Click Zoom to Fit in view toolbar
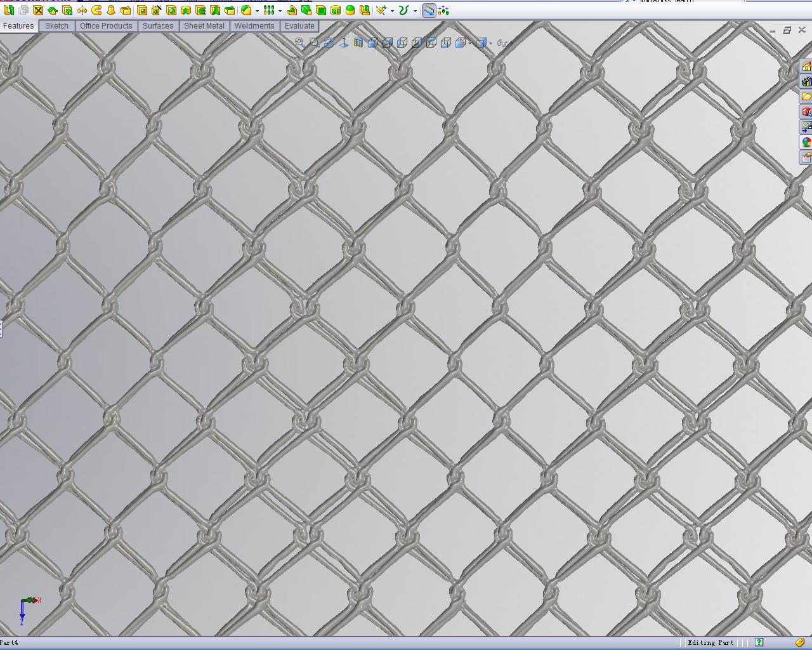 [300, 43]
